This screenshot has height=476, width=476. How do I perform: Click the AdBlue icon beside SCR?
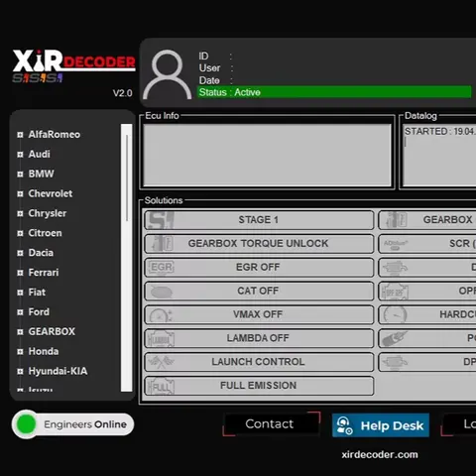coord(396,244)
